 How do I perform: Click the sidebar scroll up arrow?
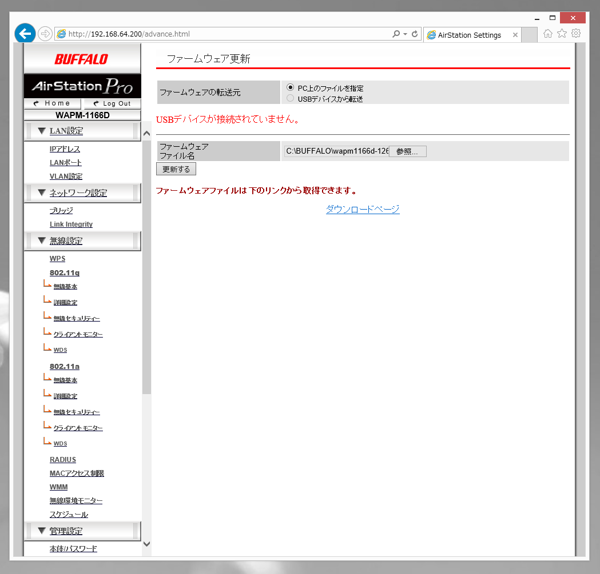(147, 134)
